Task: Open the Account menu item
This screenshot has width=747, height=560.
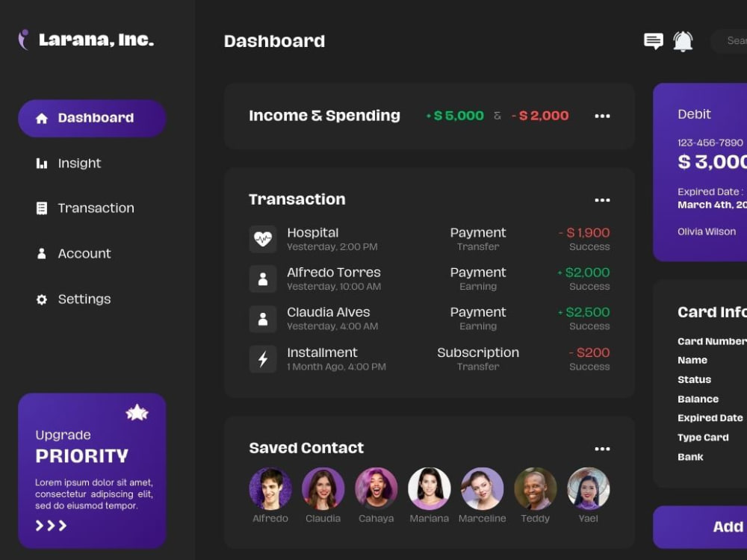Action: tap(73, 253)
